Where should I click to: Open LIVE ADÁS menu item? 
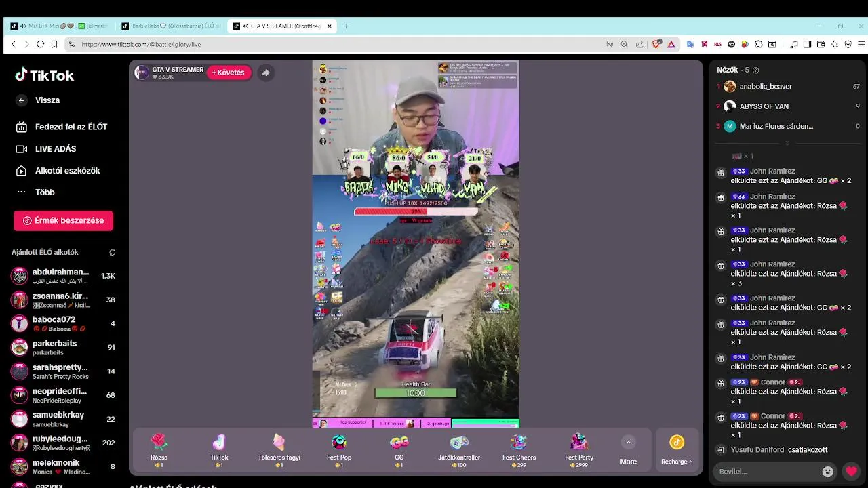tap(46, 149)
